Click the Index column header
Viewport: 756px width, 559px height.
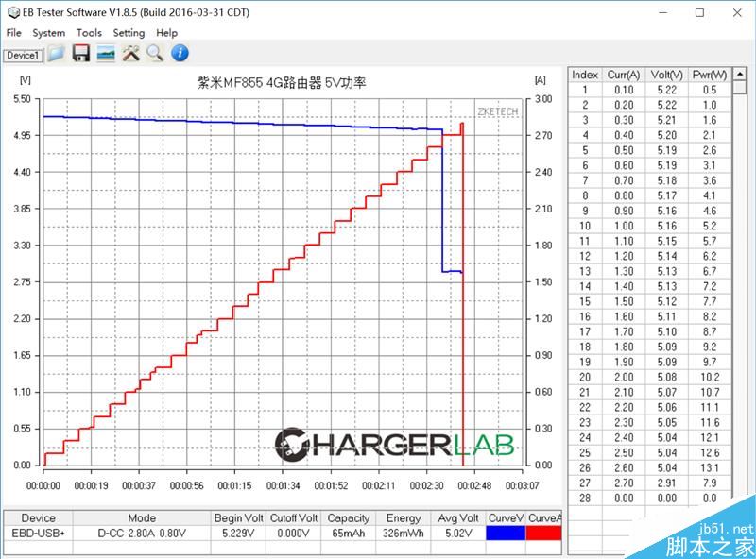[x=585, y=75]
